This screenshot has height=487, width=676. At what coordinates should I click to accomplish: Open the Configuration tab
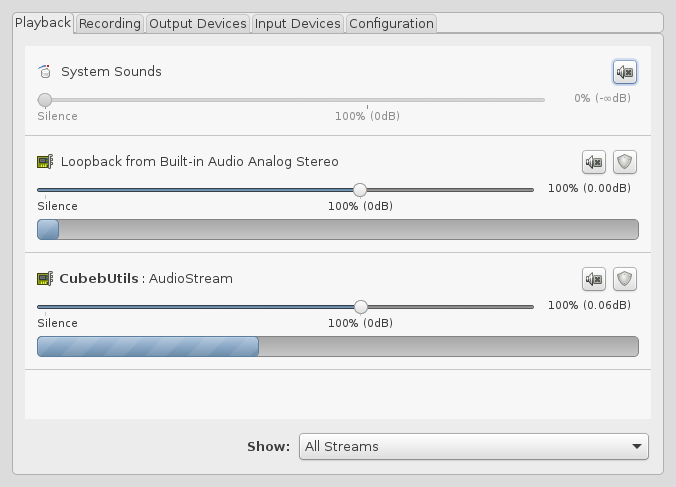(x=391, y=23)
